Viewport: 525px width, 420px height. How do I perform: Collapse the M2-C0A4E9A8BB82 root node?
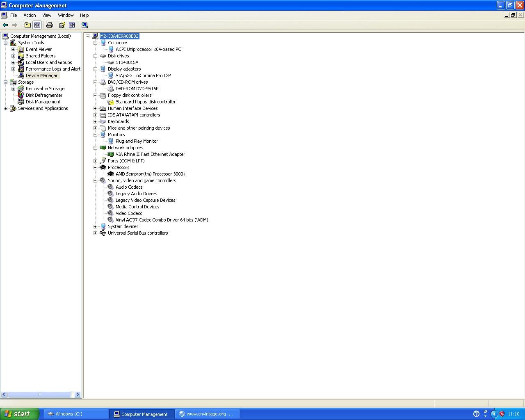pyautogui.click(x=88, y=36)
